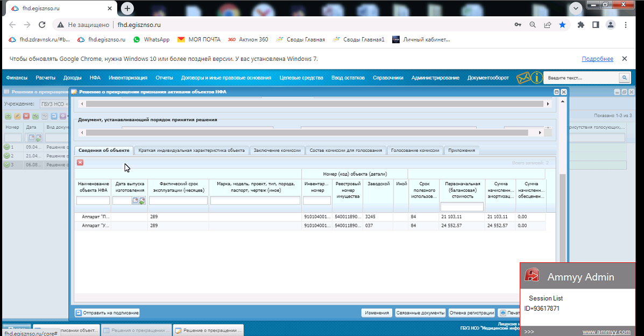Follow the Подробнее link
This screenshot has height=336, width=644.
click(597, 59)
